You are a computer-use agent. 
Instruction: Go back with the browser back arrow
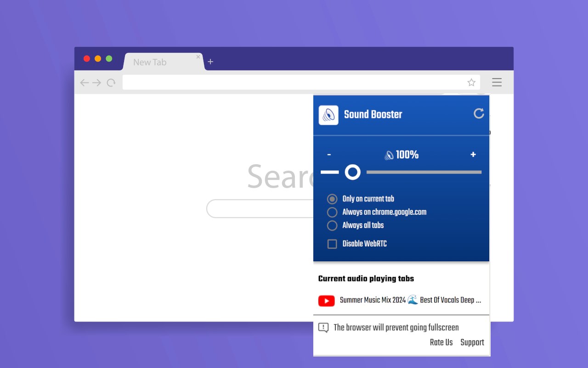tap(84, 83)
